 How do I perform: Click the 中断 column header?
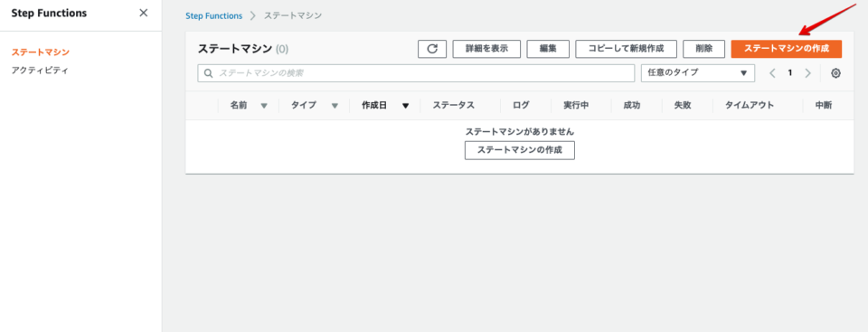tap(823, 106)
